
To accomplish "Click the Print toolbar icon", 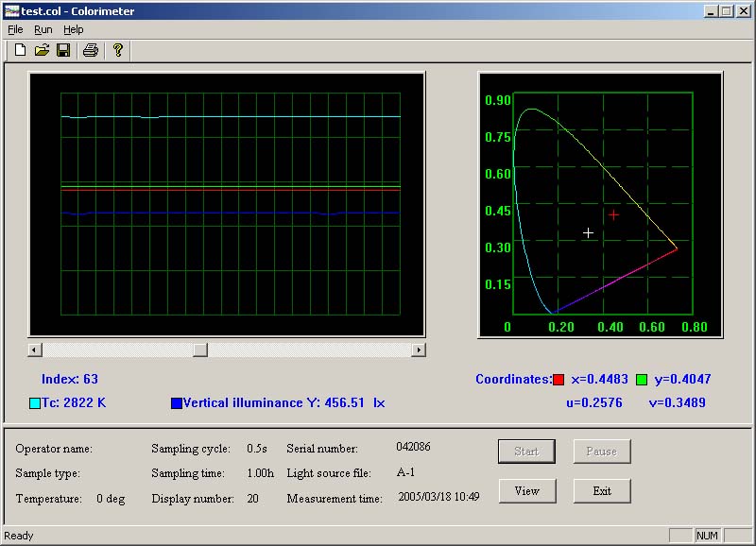I will [91, 50].
